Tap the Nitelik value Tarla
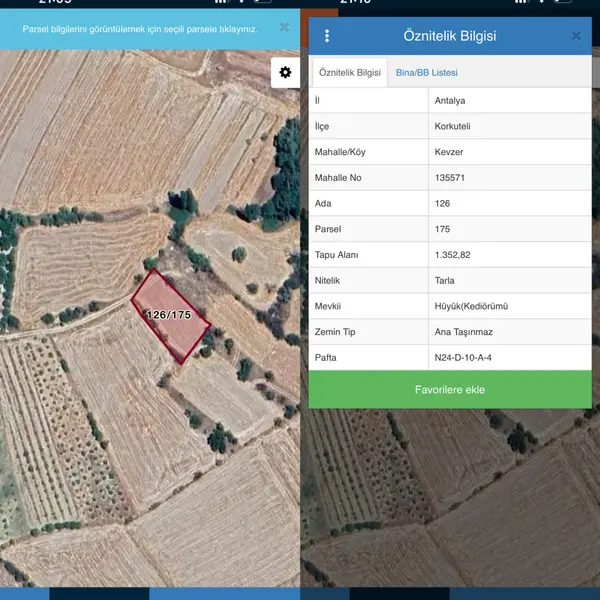 tap(446, 281)
